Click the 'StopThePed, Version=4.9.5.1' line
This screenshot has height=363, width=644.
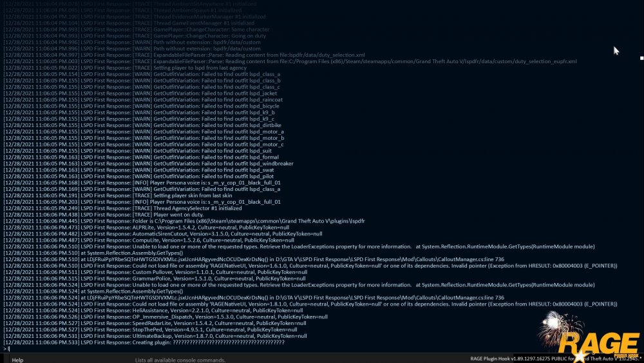(x=150, y=329)
